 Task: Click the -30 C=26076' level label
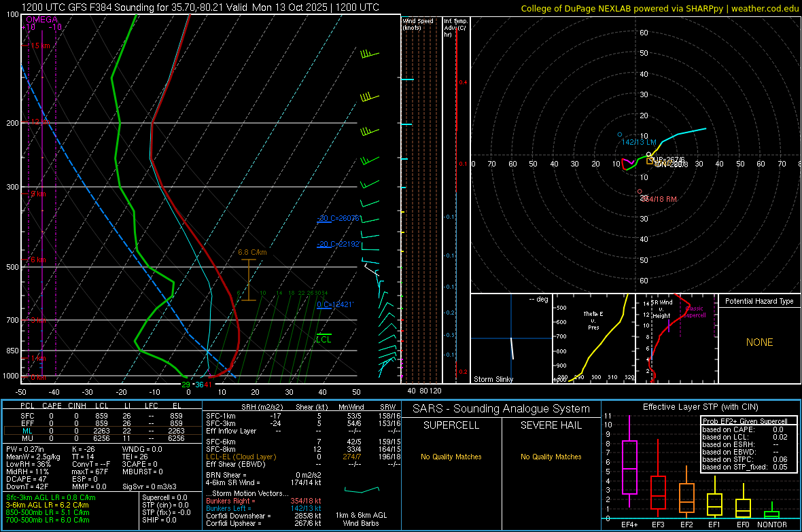click(x=338, y=218)
